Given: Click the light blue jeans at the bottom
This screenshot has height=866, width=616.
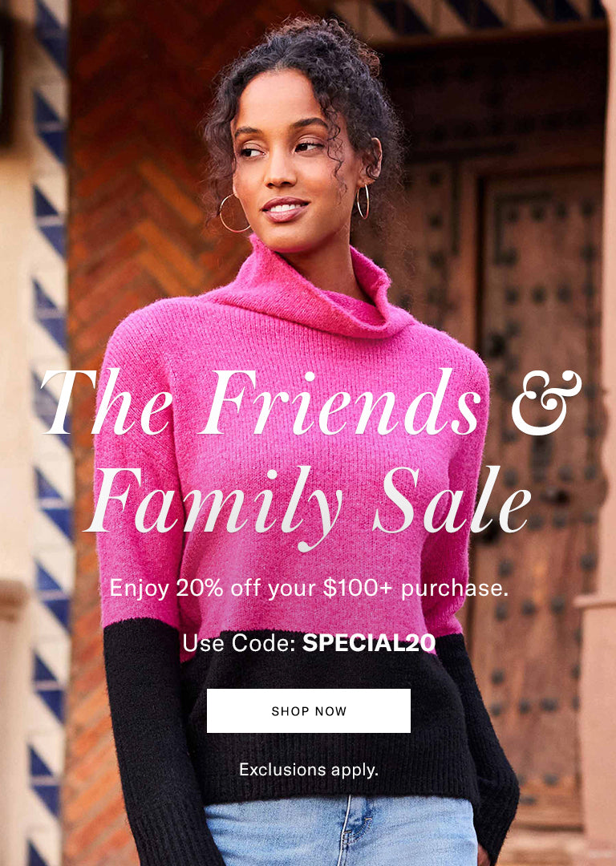Looking at the screenshot, I should pyautogui.click(x=340, y=832).
